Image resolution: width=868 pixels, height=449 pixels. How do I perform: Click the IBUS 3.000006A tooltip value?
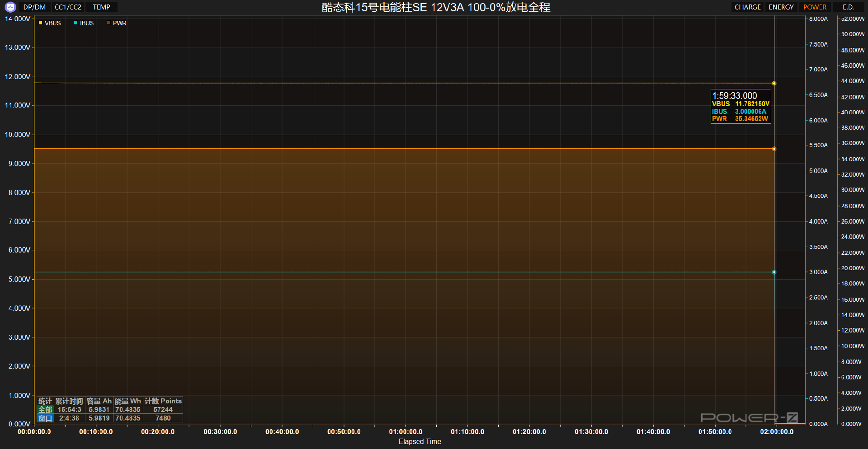(x=739, y=112)
